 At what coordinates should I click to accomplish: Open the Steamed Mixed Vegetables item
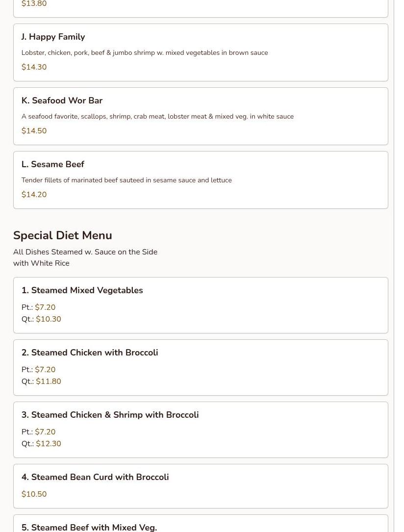tap(82, 290)
